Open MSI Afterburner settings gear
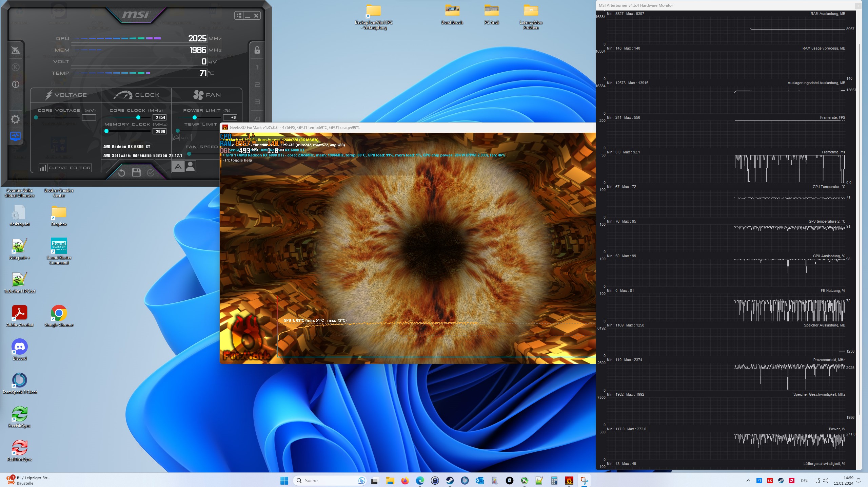This screenshot has height=487, width=868. point(15,119)
